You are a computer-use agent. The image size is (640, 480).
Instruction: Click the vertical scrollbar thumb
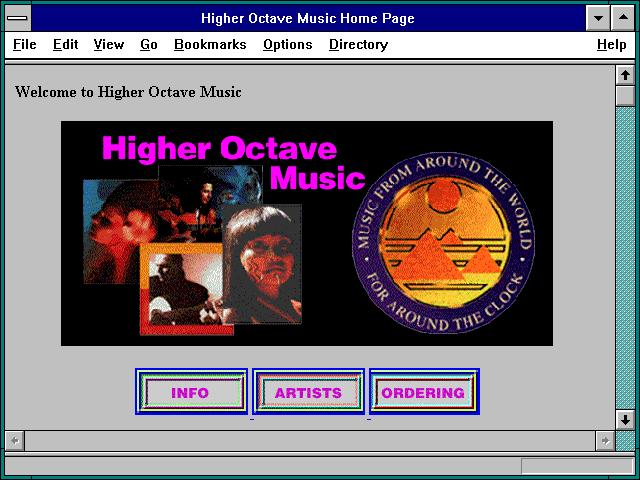click(625, 96)
